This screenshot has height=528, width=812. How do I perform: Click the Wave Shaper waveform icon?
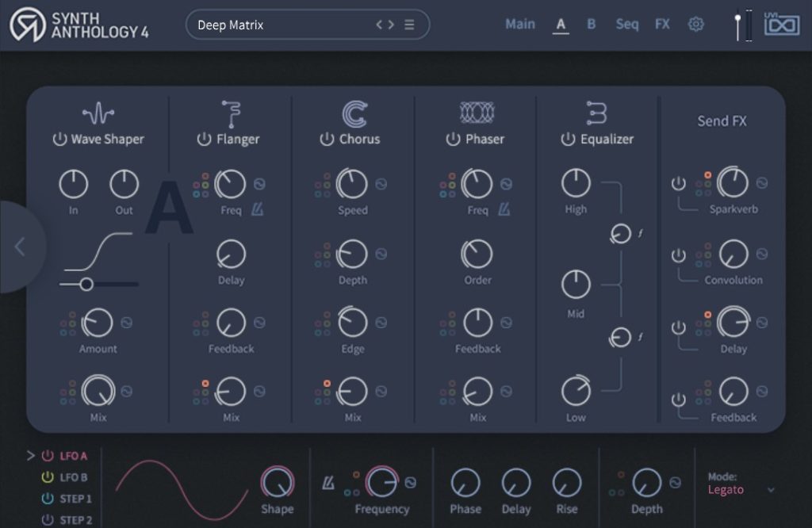coord(98,113)
